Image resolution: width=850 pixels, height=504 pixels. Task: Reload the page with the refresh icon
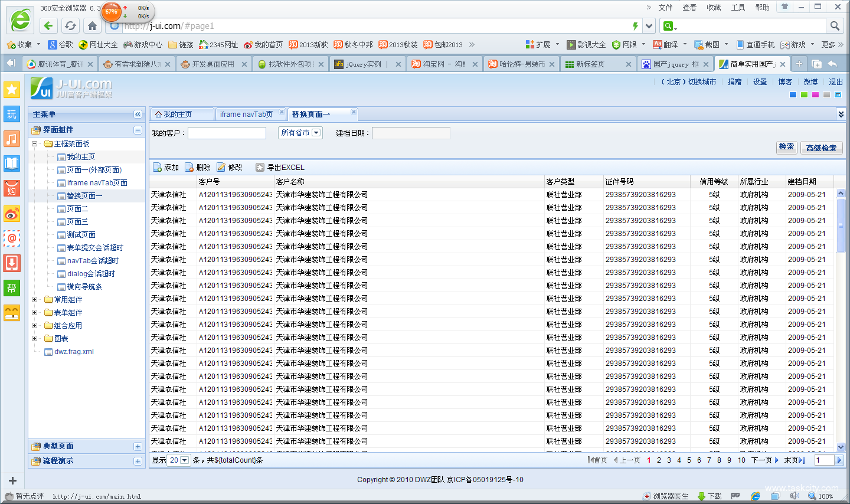70,26
